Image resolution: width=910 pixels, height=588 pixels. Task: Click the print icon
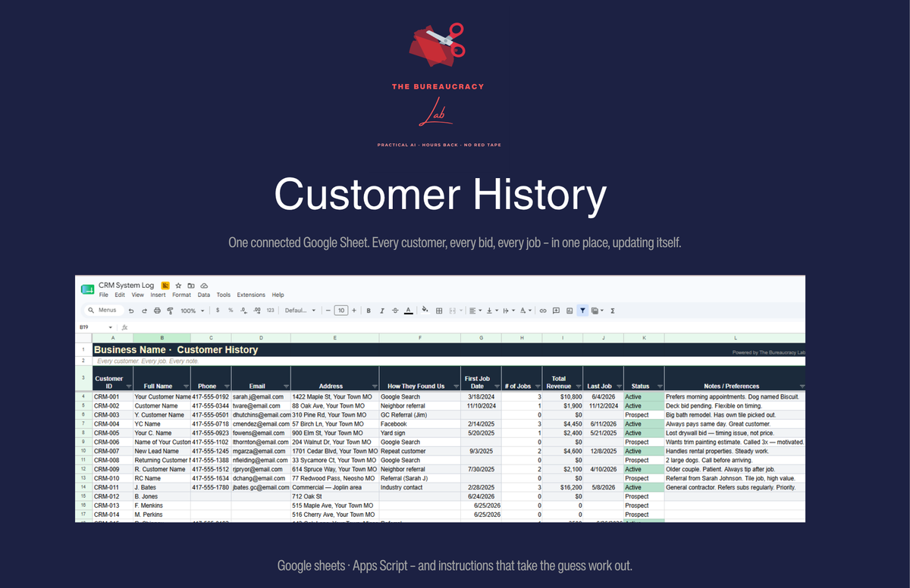point(157,311)
